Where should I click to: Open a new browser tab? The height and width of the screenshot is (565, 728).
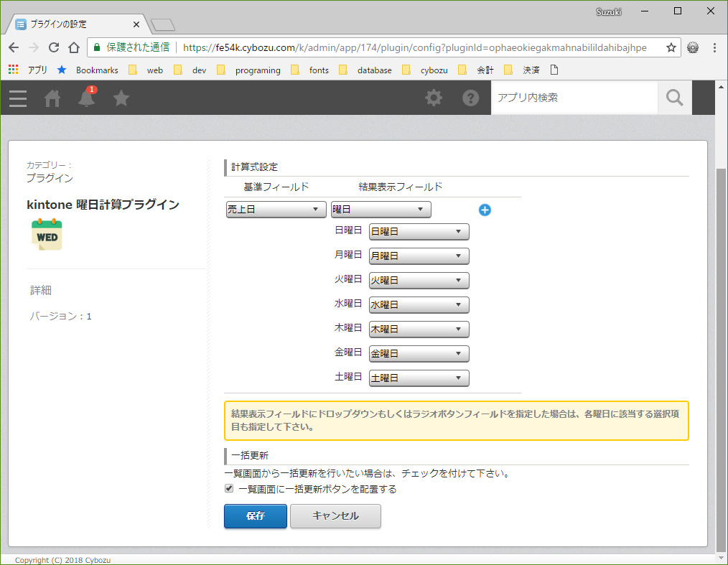(x=163, y=24)
